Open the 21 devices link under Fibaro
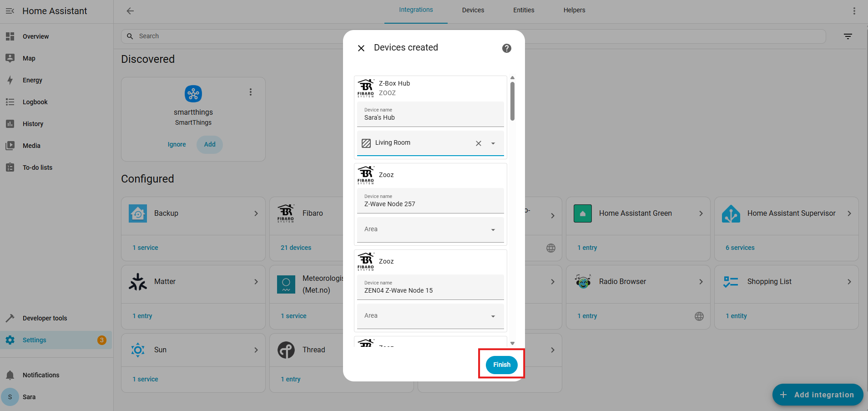868x411 pixels. (x=296, y=248)
